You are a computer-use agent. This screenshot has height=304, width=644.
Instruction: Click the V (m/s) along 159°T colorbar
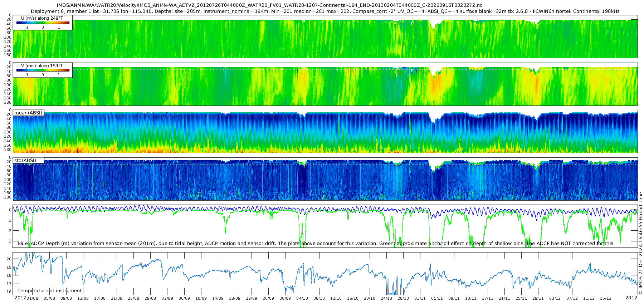point(43,70)
